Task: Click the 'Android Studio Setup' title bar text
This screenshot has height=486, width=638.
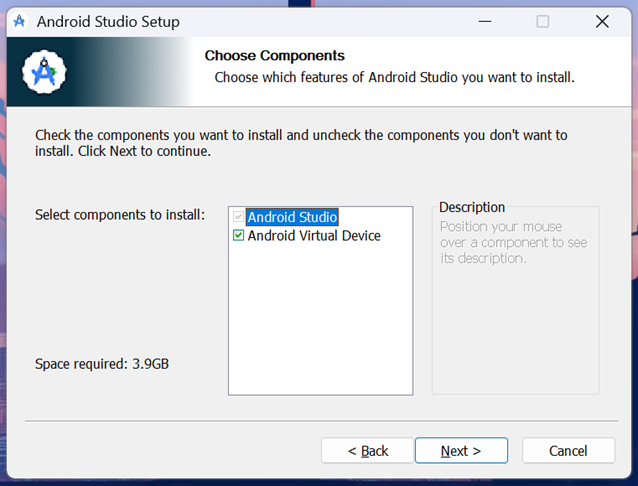Action: [x=108, y=22]
